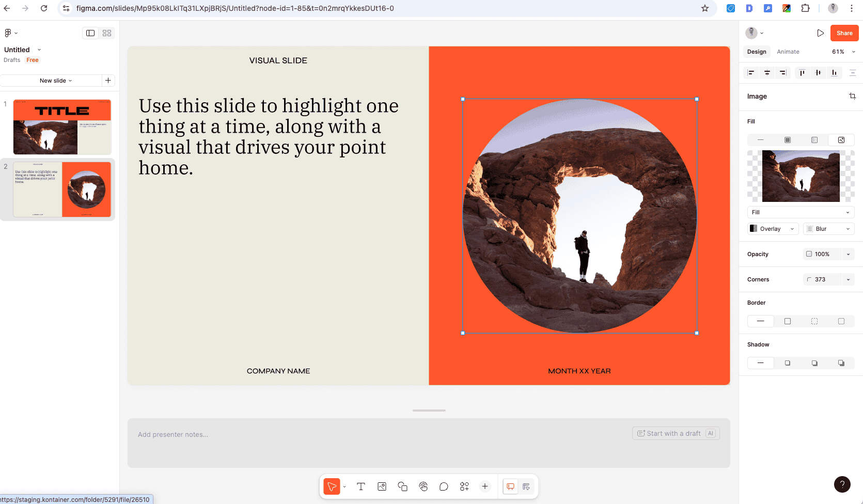Open the 61% zoom level dropdown
Viewport: 863px width, 504px height.
tap(843, 52)
